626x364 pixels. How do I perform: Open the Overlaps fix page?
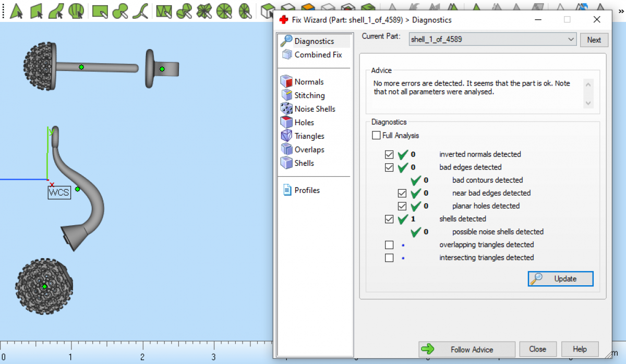pos(309,150)
